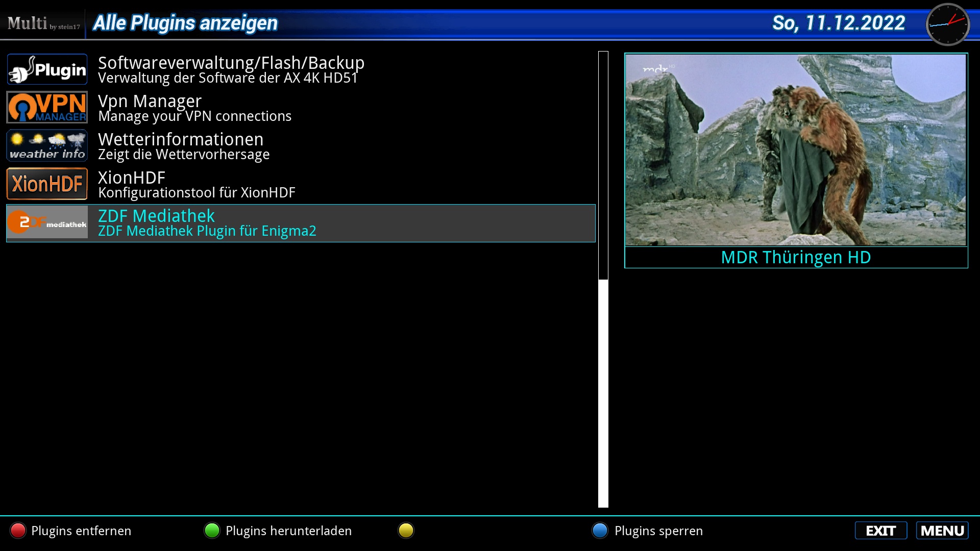Image resolution: width=980 pixels, height=551 pixels.
Task: Click Plugins herunterladen label
Action: tap(288, 531)
